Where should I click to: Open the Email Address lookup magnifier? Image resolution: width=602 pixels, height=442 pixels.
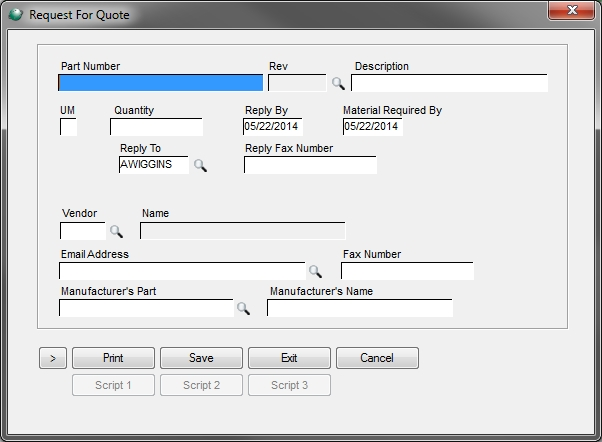(x=315, y=271)
